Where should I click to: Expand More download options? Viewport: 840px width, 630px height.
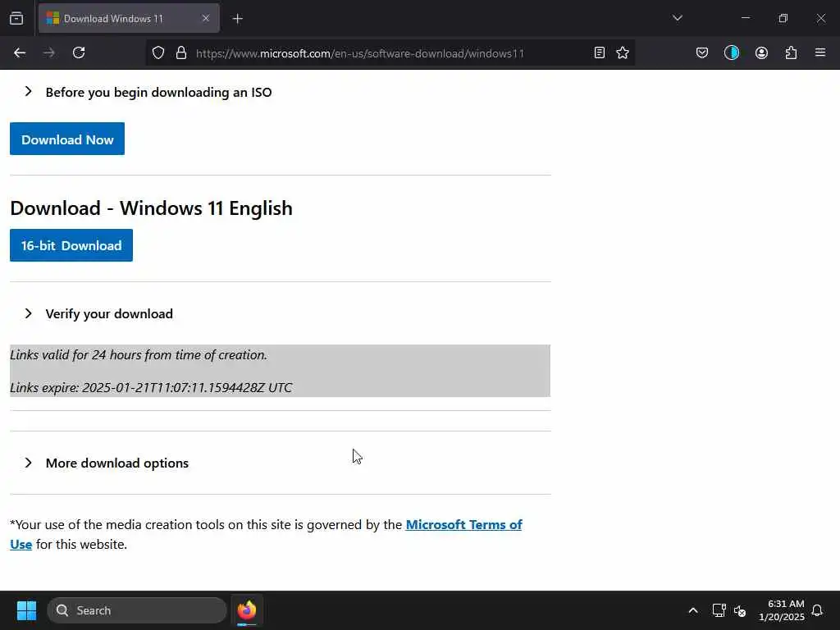tap(107, 463)
